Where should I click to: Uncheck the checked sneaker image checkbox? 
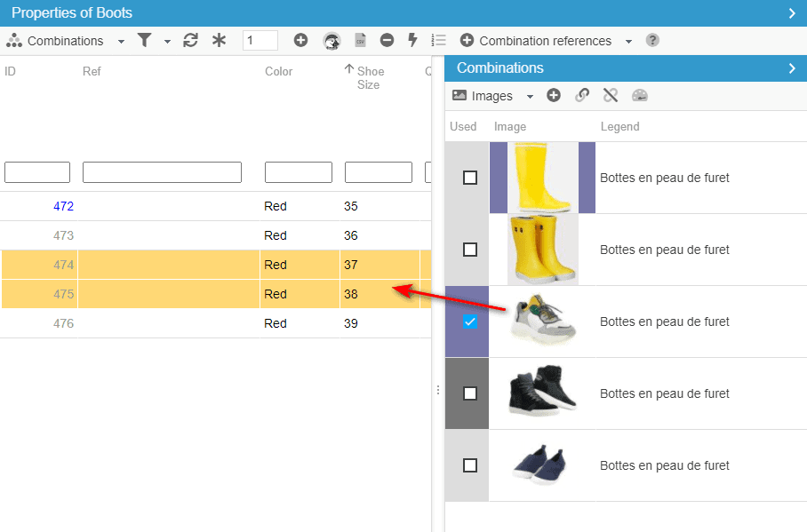coord(470,322)
